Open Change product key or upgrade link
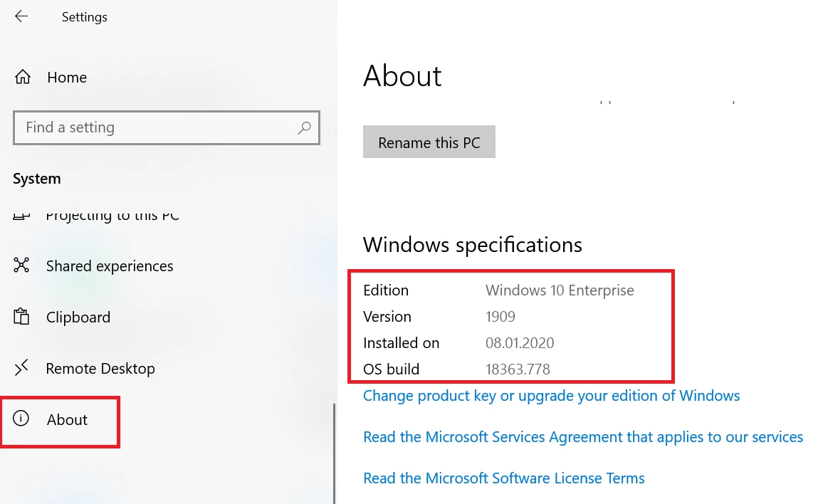Image resolution: width=823 pixels, height=504 pixels. (x=551, y=396)
